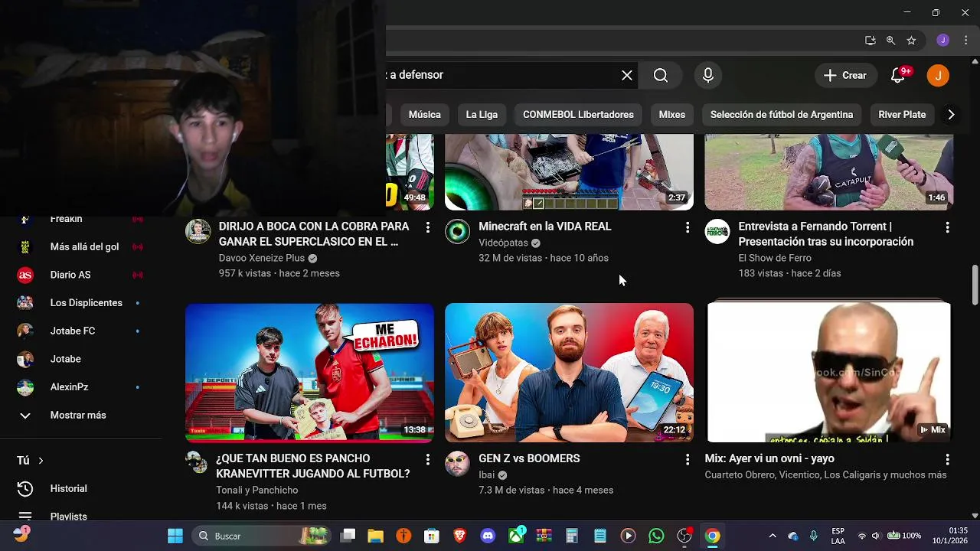The image size is (980, 551).
Task: Click the scrollbar down arrow
Action: click(x=975, y=516)
